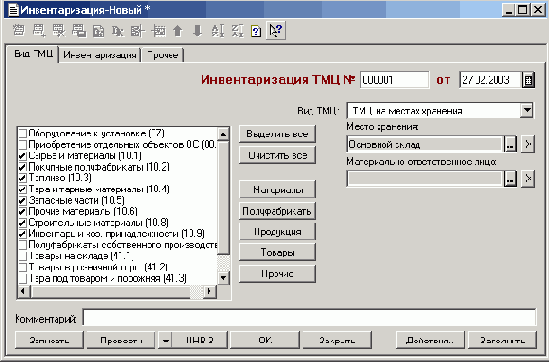Click the add new row toolbar icon
This screenshot has height=362, width=549.
click(x=39, y=31)
